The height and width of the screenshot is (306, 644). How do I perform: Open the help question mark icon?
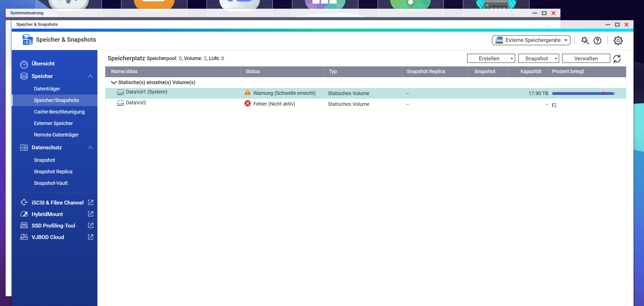597,40
